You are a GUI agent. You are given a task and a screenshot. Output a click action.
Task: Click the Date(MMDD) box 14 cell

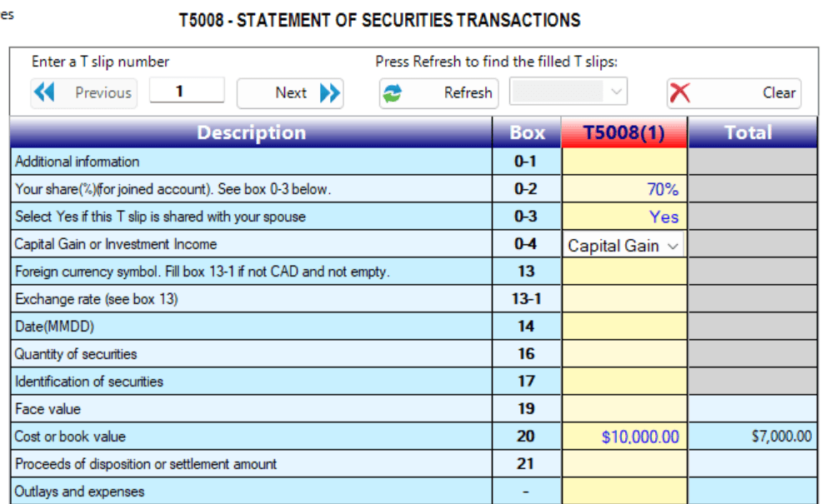point(624,327)
